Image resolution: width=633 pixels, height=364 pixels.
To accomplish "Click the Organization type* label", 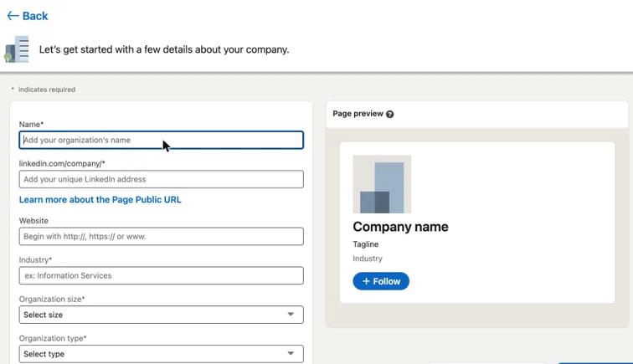I will pos(53,338).
